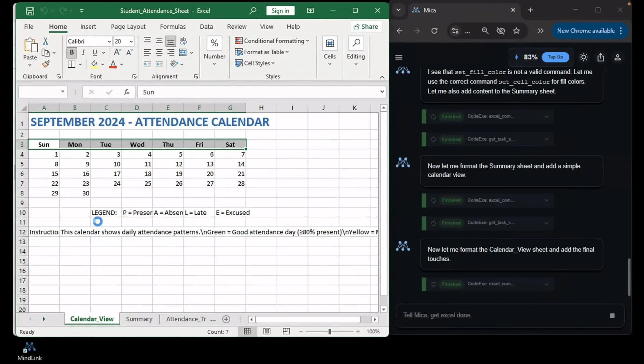The height and width of the screenshot is (364, 644).
Task: Click the zoom slider handle in status bar
Action: point(329,331)
